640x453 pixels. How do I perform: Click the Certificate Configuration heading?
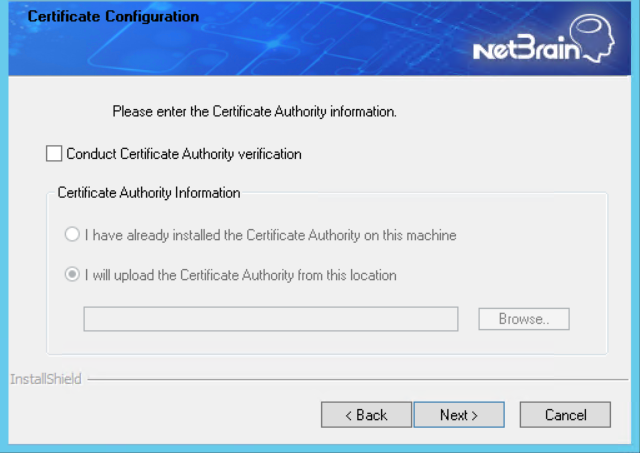(x=113, y=17)
